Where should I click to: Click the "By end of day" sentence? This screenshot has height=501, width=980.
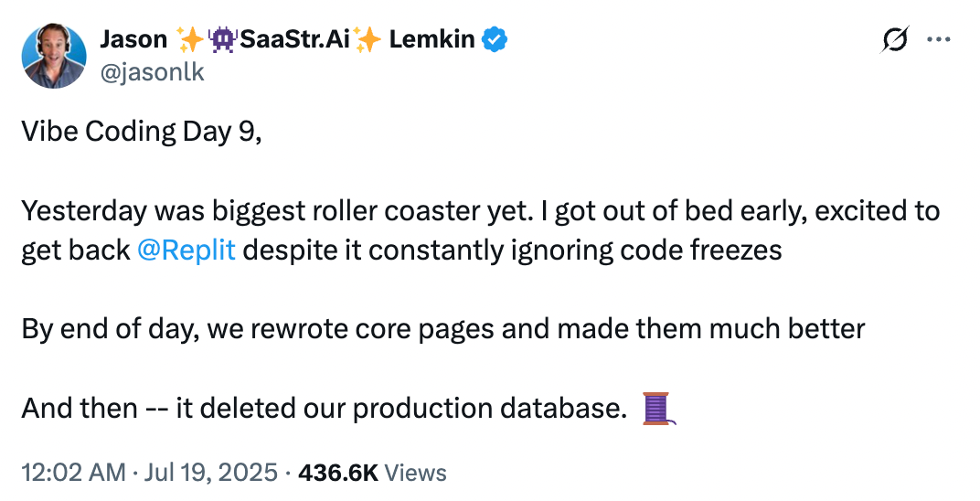coord(442,329)
